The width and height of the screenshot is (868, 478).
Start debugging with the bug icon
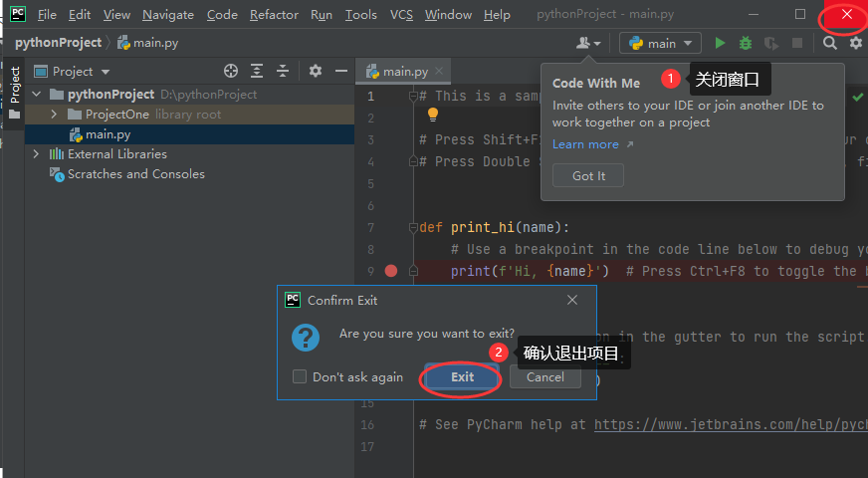click(746, 43)
